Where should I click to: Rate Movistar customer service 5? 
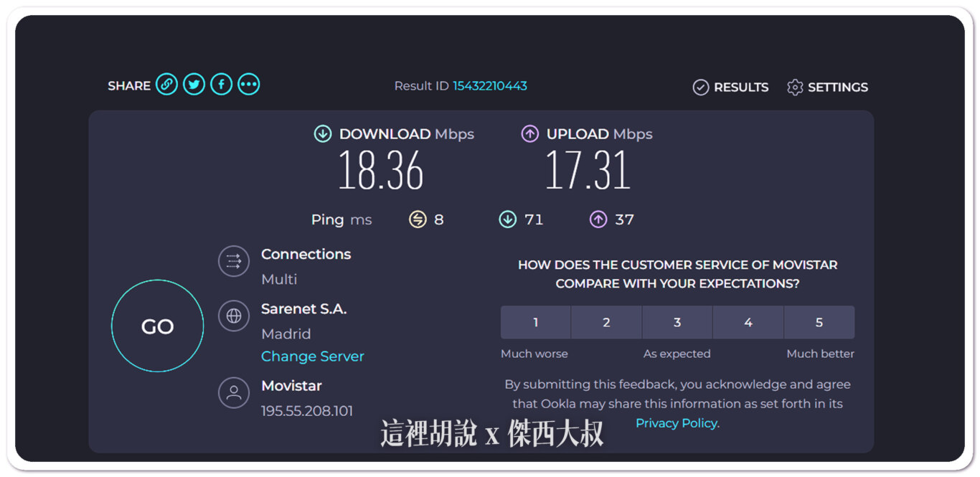819,323
